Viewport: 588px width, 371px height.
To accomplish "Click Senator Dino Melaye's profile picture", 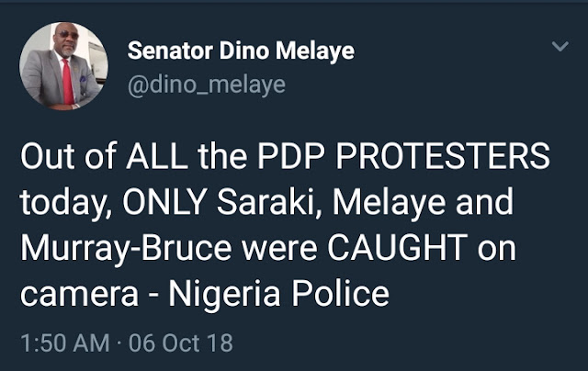I will pyautogui.click(x=63, y=65).
